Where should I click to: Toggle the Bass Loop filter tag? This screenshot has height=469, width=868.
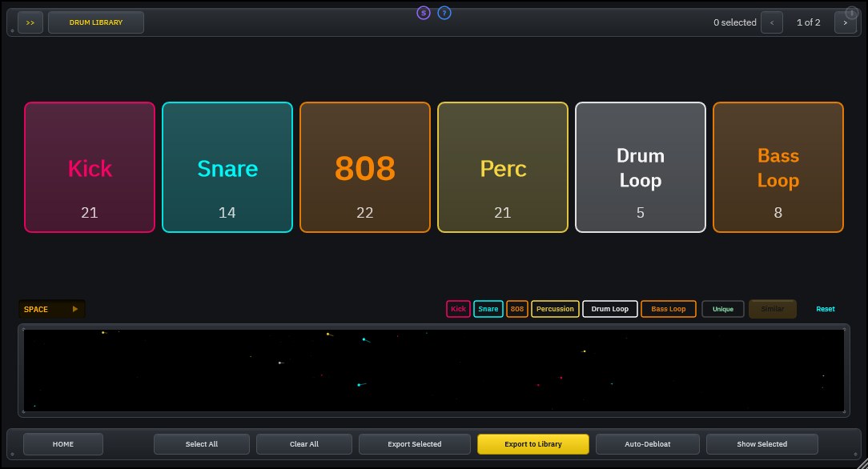pos(668,309)
